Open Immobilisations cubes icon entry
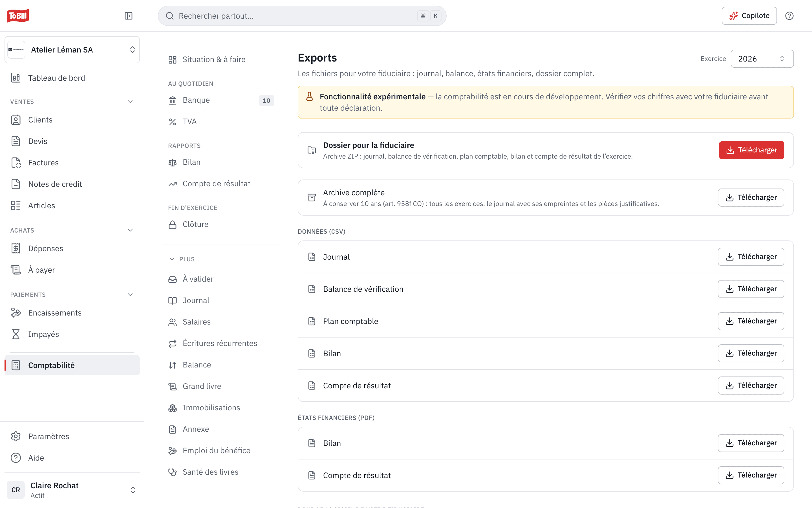This screenshot has width=812, height=508. click(173, 408)
